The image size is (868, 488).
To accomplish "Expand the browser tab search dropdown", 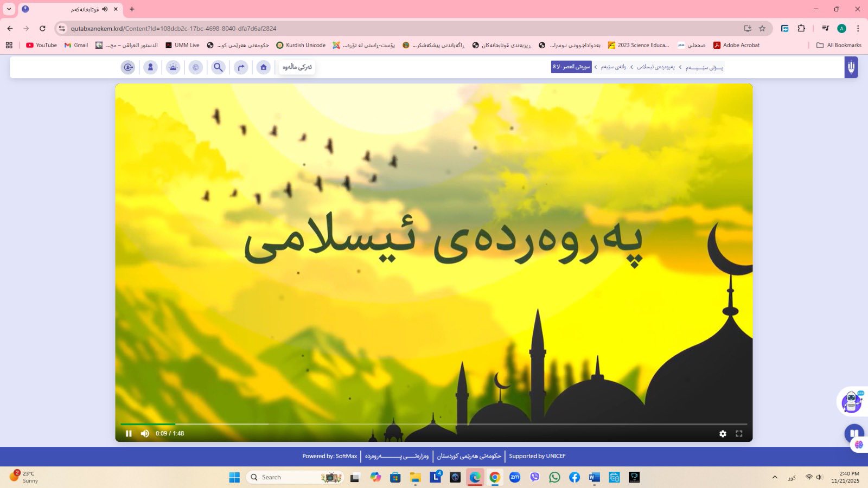I will 9,9.
